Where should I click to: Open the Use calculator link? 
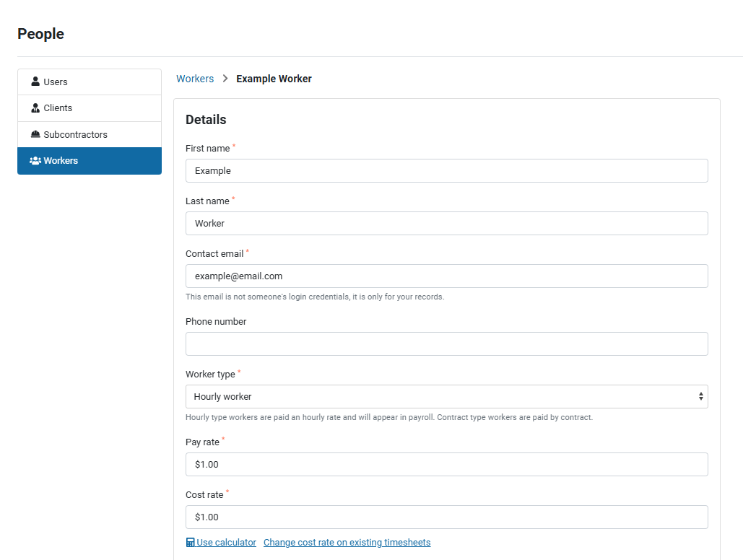click(x=226, y=543)
